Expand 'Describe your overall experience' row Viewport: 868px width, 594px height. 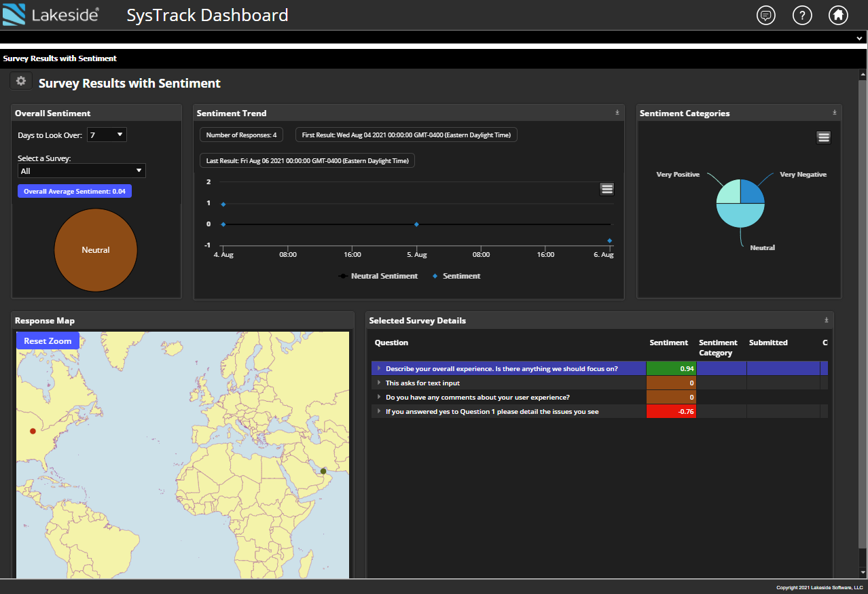(379, 368)
